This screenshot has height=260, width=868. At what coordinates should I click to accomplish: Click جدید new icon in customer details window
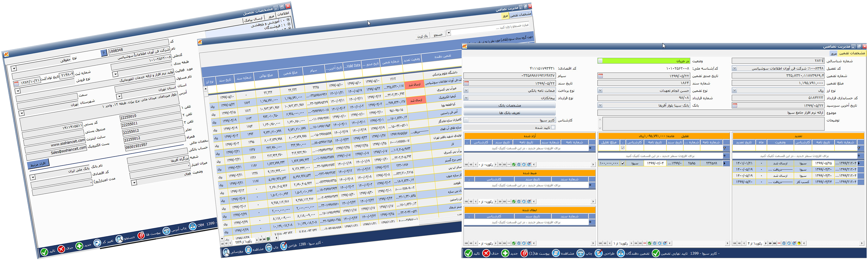click(79, 246)
